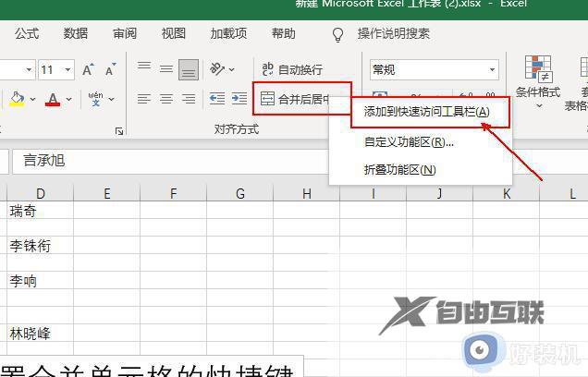Viewport: 588px width, 377px height.
Task: Select column G header
Action: click(240, 194)
